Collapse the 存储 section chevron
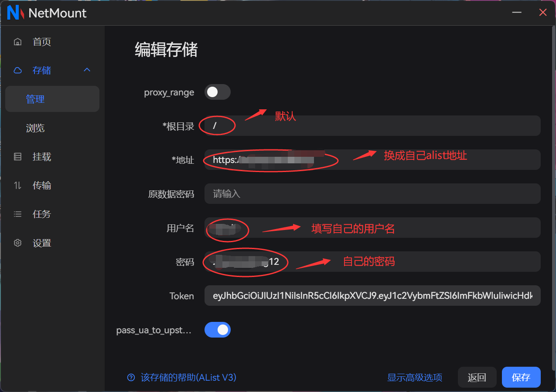556x392 pixels. (x=87, y=70)
